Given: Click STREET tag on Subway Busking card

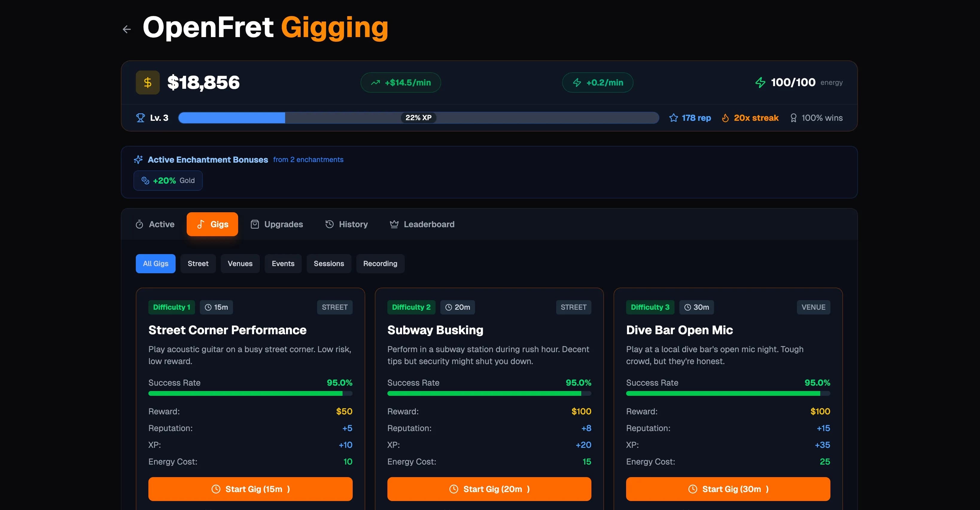Looking at the screenshot, I should (x=574, y=307).
